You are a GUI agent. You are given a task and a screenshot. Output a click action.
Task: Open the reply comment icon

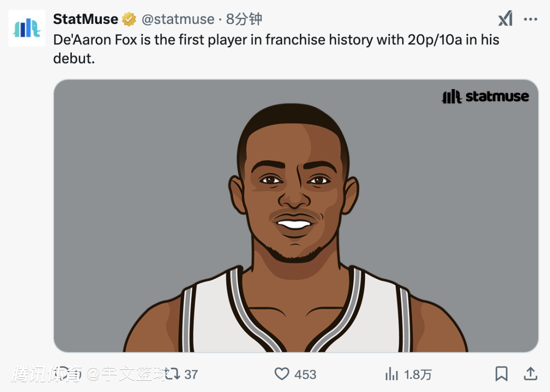[64, 374]
